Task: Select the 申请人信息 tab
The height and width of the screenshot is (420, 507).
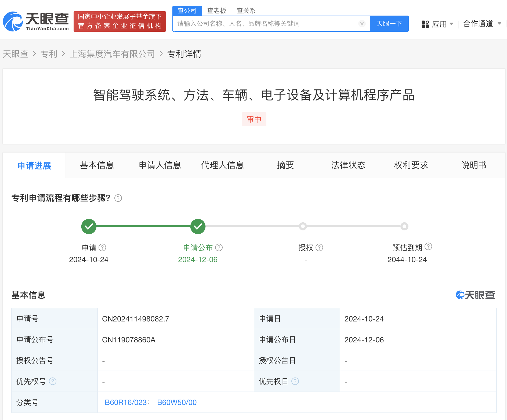Action: [x=160, y=165]
